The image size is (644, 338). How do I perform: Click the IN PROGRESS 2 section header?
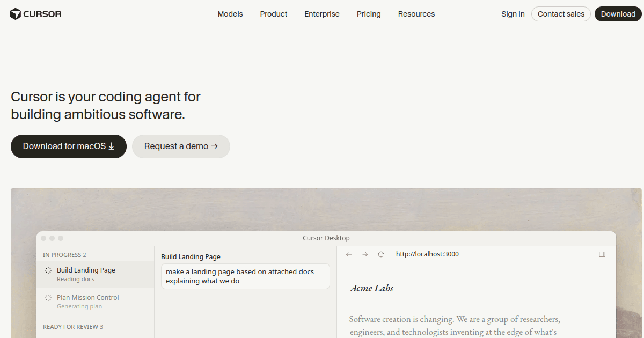[x=64, y=255]
